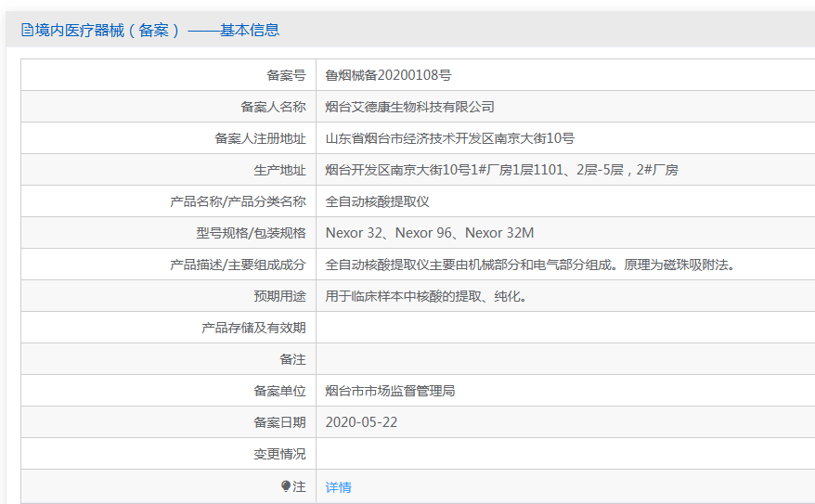Click the 变更情况 label cell
The image size is (815, 504).
coord(168,454)
